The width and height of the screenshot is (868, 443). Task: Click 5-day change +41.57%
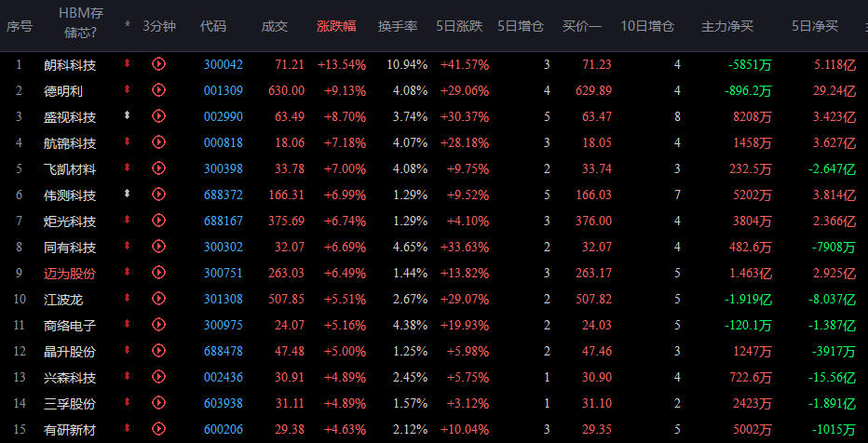click(465, 65)
